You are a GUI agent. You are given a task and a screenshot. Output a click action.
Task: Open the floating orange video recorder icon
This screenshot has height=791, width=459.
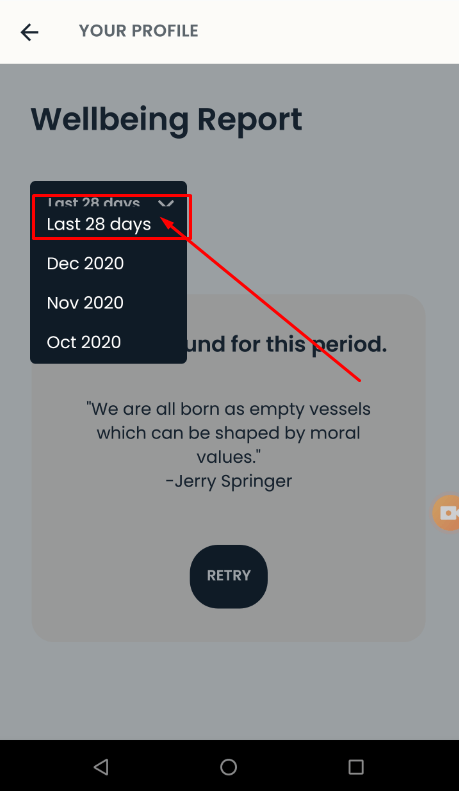[447, 513]
